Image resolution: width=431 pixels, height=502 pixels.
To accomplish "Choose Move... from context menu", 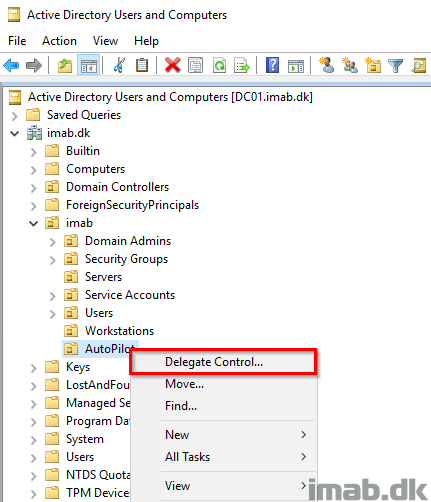I will [x=223, y=384].
